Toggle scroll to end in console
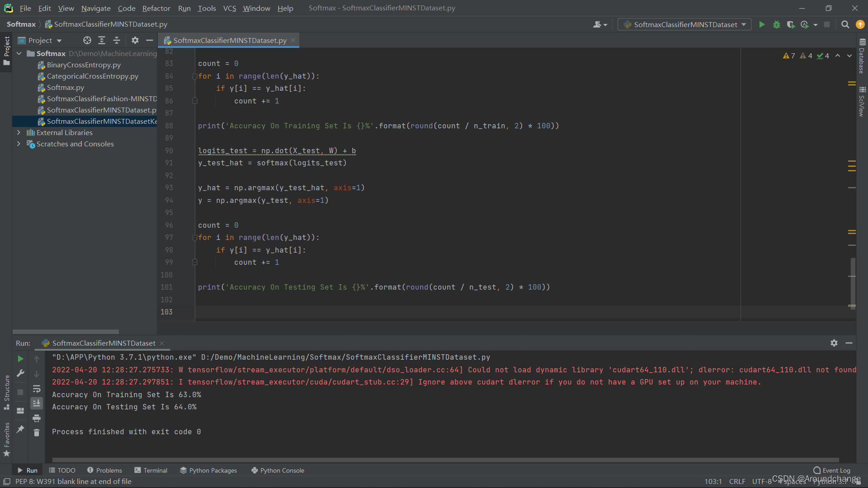The height and width of the screenshot is (488, 868). tap(37, 403)
